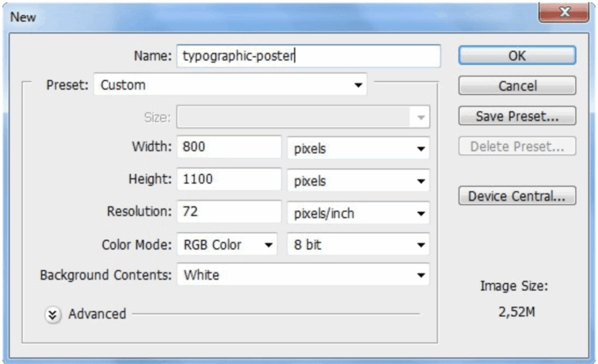Click the Resolution value field
Viewport: 598px width, 364px height.
click(x=229, y=212)
